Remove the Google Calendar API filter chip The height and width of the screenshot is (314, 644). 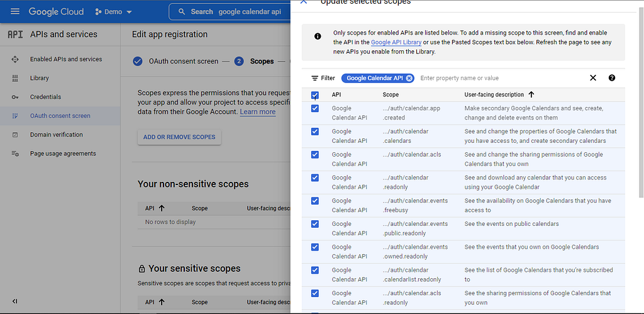(409, 78)
